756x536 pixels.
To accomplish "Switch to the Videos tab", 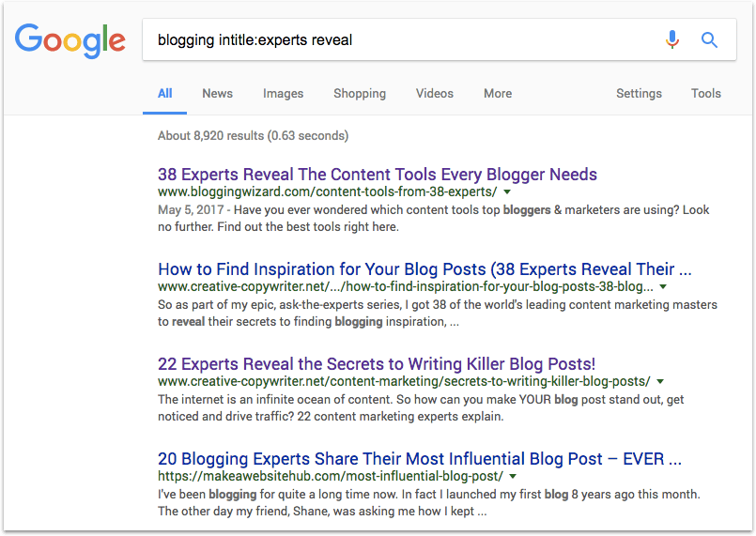I will click(x=435, y=94).
